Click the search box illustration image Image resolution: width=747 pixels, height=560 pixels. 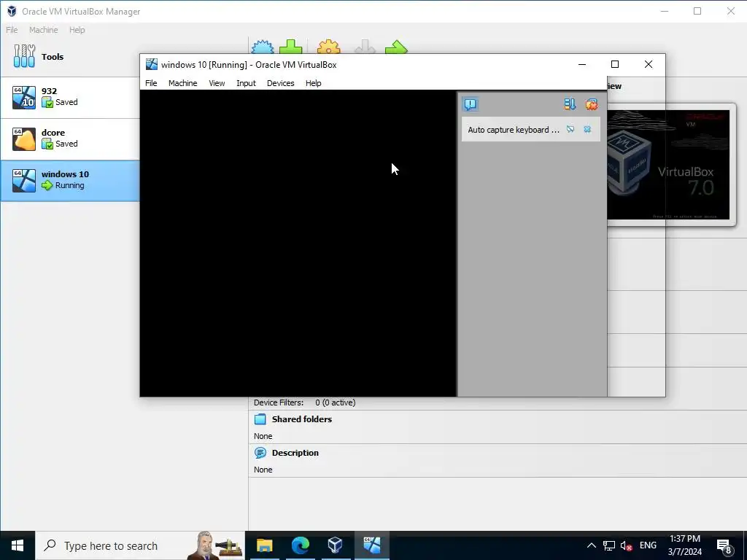click(x=215, y=545)
